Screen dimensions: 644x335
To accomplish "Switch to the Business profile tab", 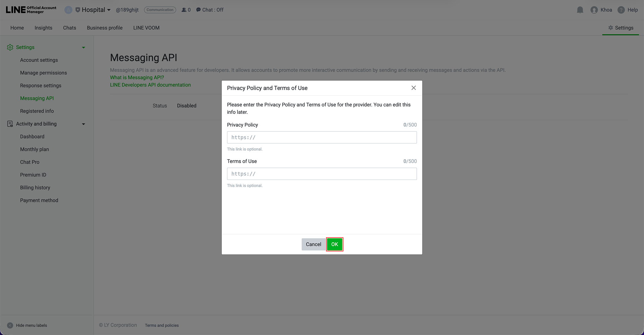I will click(x=104, y=28).
